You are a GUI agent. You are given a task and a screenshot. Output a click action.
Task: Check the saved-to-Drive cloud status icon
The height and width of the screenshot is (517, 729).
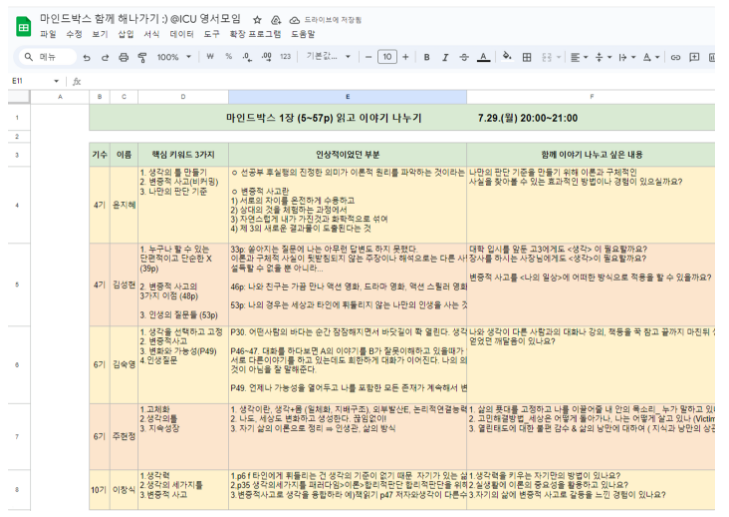pyautogui.click(x=294, y=20)
